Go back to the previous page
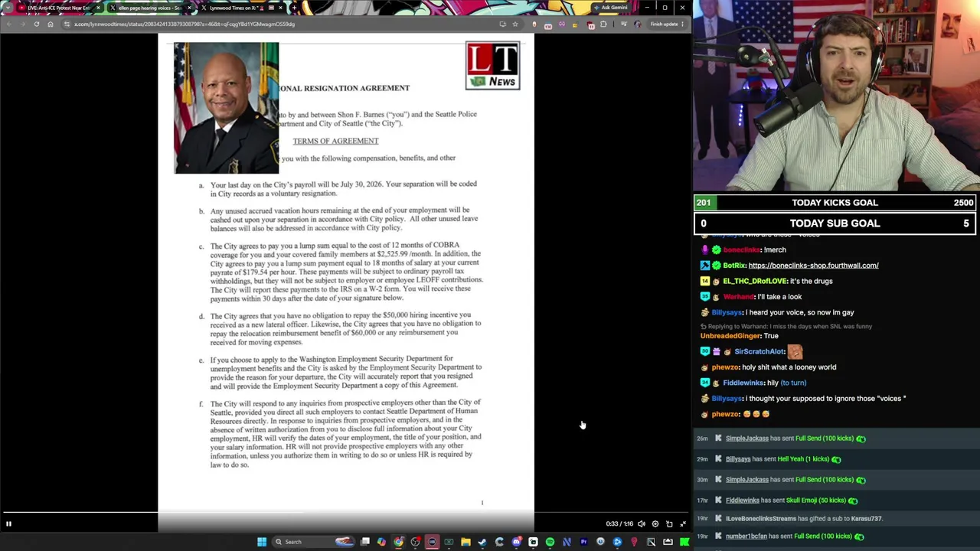This screenshot has width=980, height=551. coord(8,24)
